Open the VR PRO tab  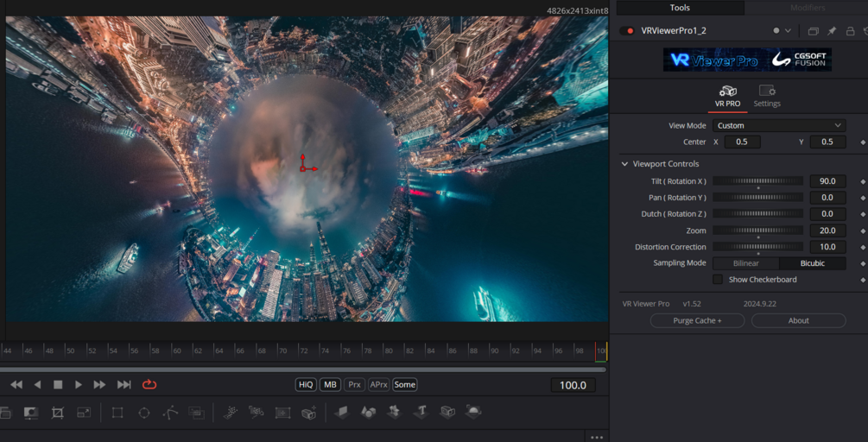(x=727, y=96)
